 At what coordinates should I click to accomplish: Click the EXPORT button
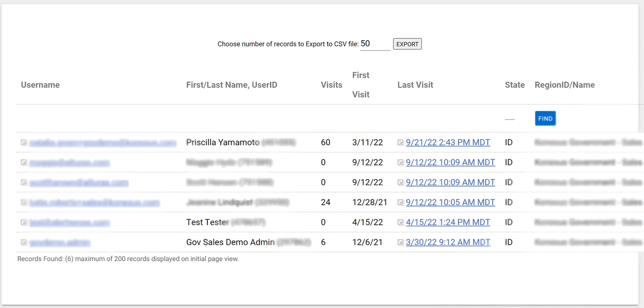(407, 43)
